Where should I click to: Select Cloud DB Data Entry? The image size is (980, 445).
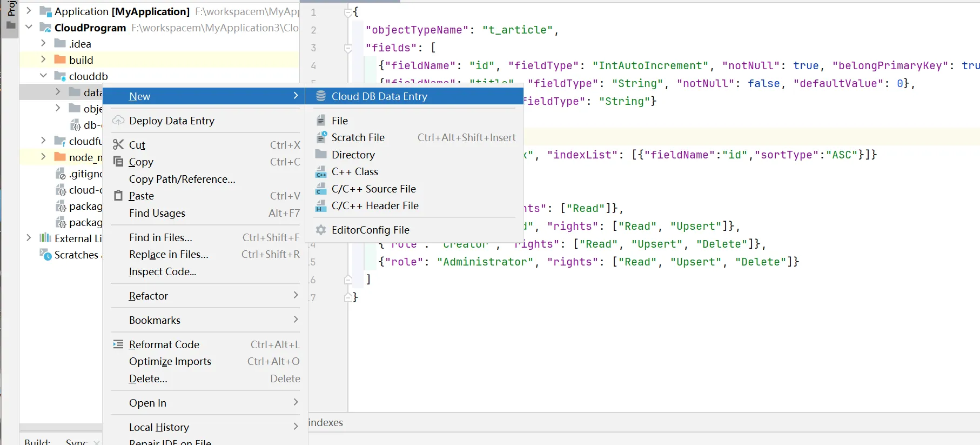pos(414,96)
